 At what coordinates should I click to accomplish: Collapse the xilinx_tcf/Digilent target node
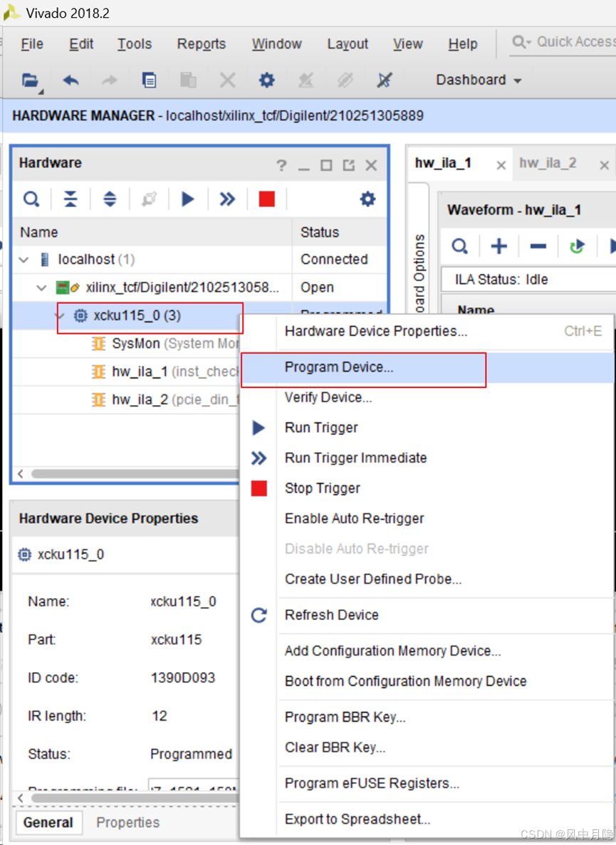[x=41, y=288]
